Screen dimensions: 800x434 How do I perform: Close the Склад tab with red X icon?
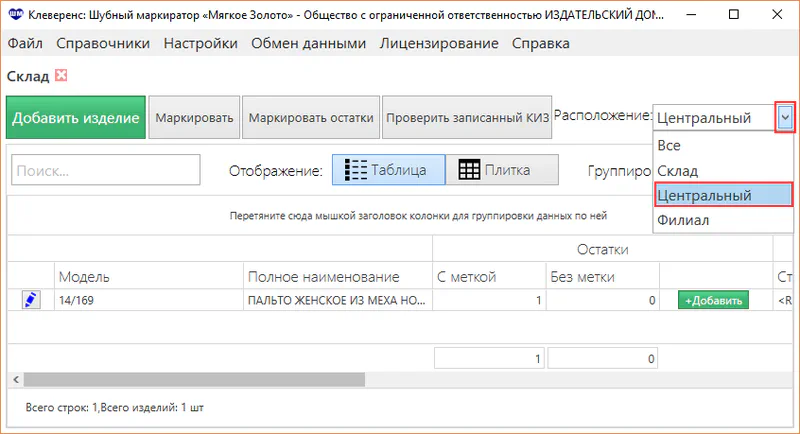[x=61, y=75]
